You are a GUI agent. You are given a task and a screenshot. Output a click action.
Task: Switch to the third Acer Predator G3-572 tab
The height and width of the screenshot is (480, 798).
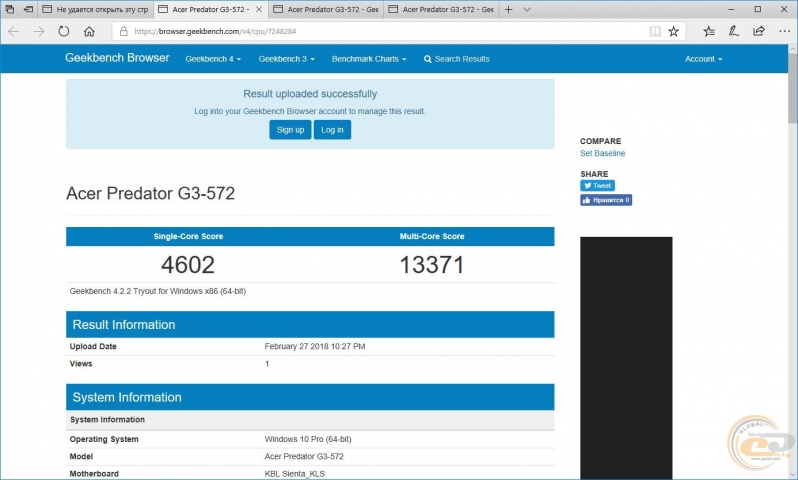tap(326, 9)
